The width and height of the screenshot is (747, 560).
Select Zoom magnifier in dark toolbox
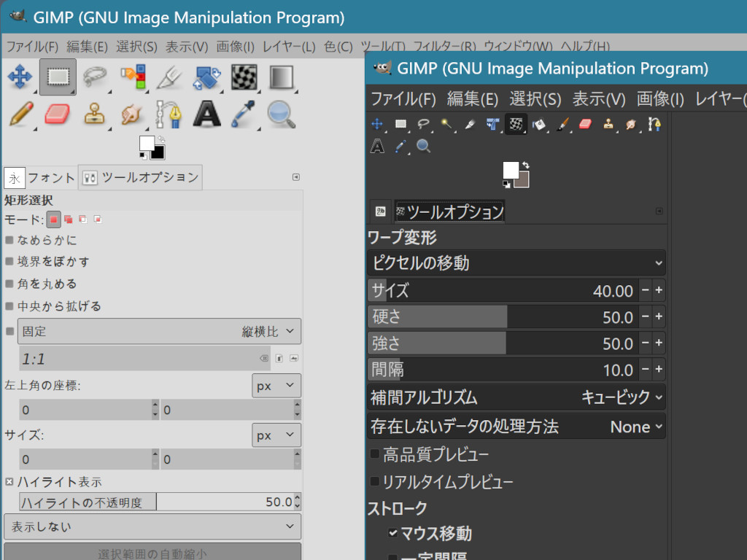coord(424,146)
